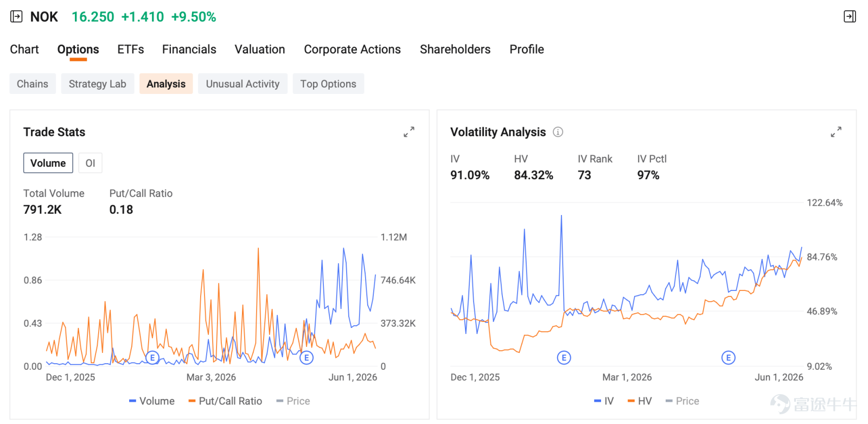Open the ETFs tab
The height and width of the screenshot is (424, 868).
[x=131, y=49]
